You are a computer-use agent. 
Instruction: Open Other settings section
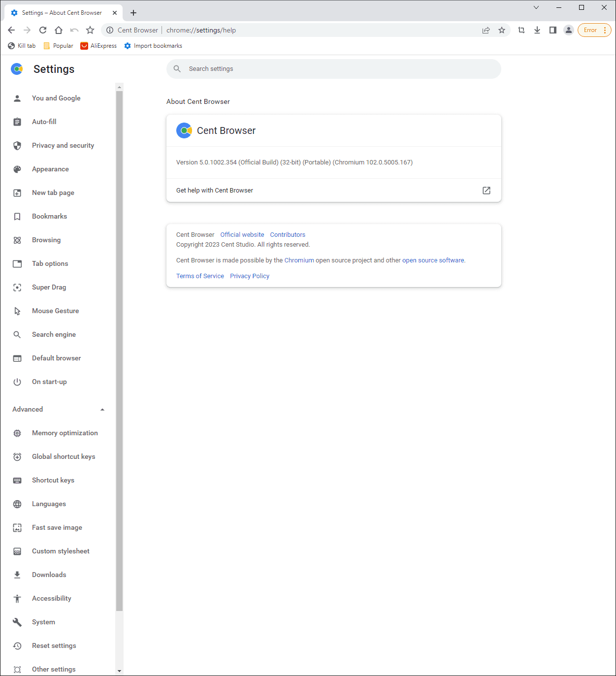(x=54, y=669)
